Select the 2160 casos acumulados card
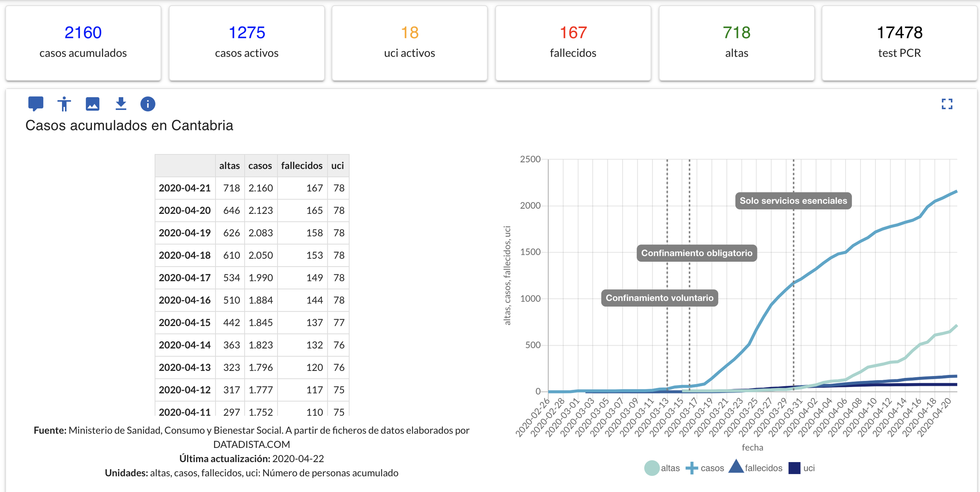 tap(83, 43)
